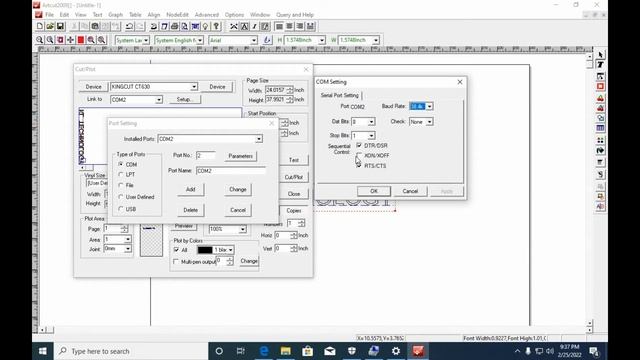
Task: Select the pan cross-arrows tool
Action: tap(70, 40)
